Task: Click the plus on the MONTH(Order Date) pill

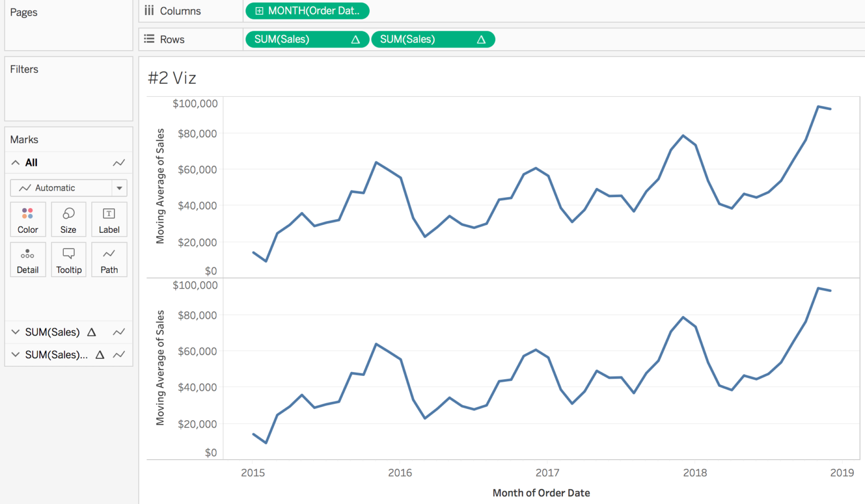Action: 258,10
